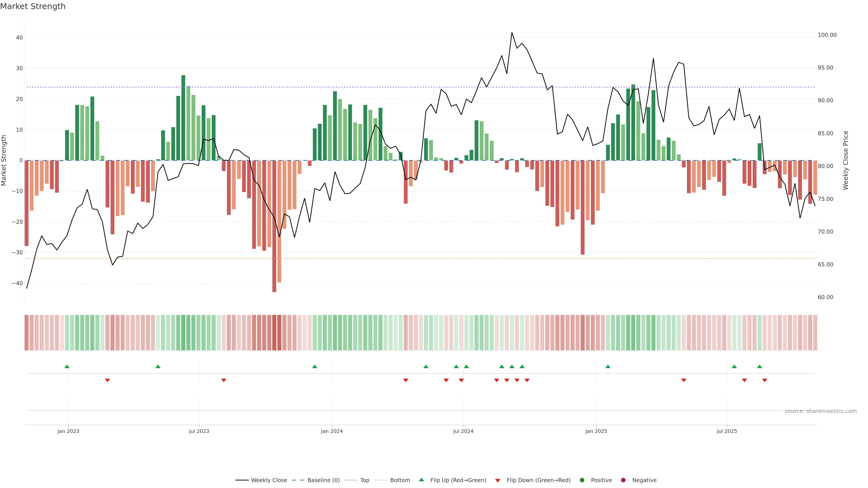
Task: Click the dark red Negative circle in legend
Action: (x=623, y=480)
